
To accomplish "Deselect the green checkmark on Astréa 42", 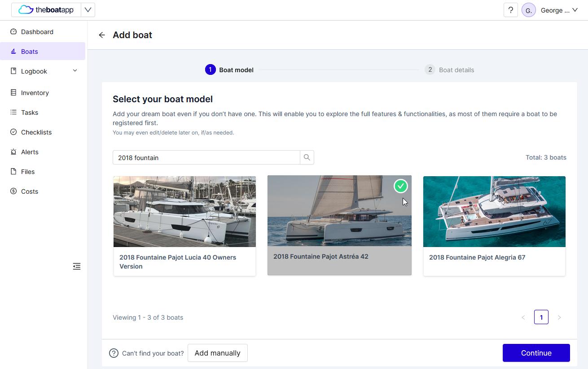I will point(400,186).
